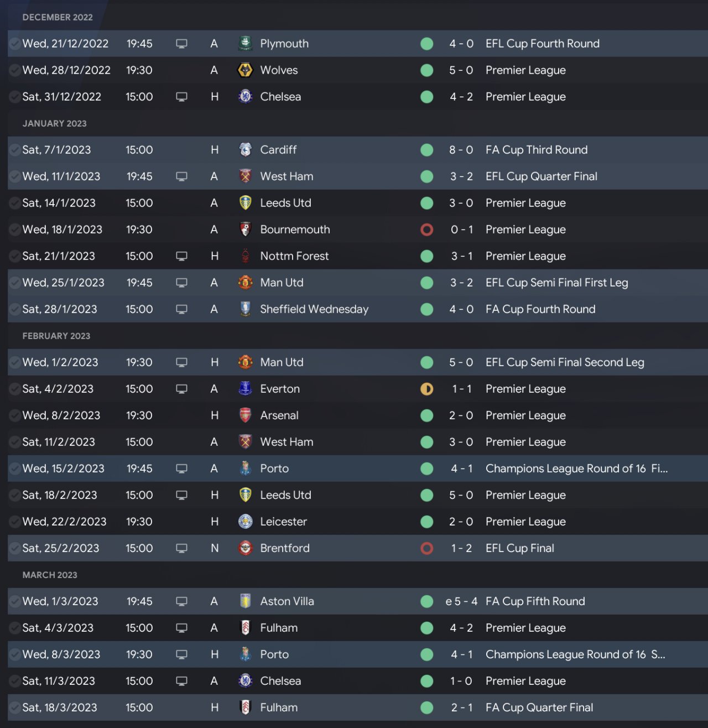Click the EFL Cup Final competition link
The image size is (708, 728).
[519, 548]
